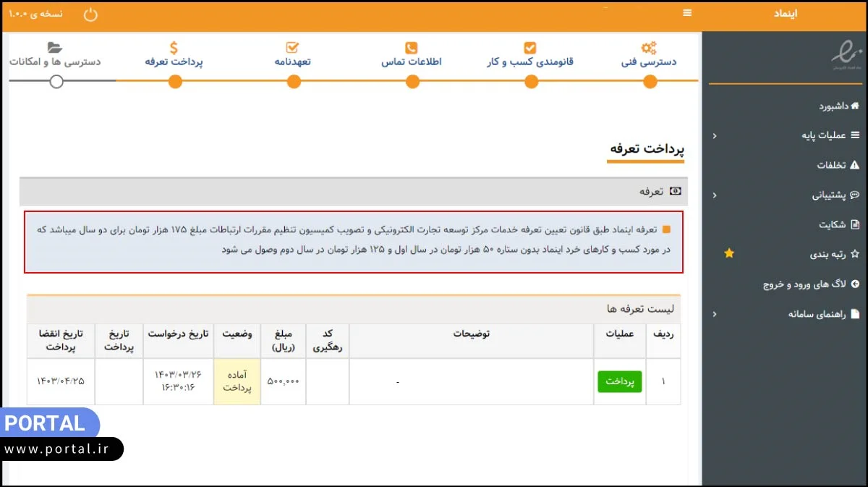Click the orange star next to رتبه بندی
Viewport: 868px width, 487px height.
728,253
